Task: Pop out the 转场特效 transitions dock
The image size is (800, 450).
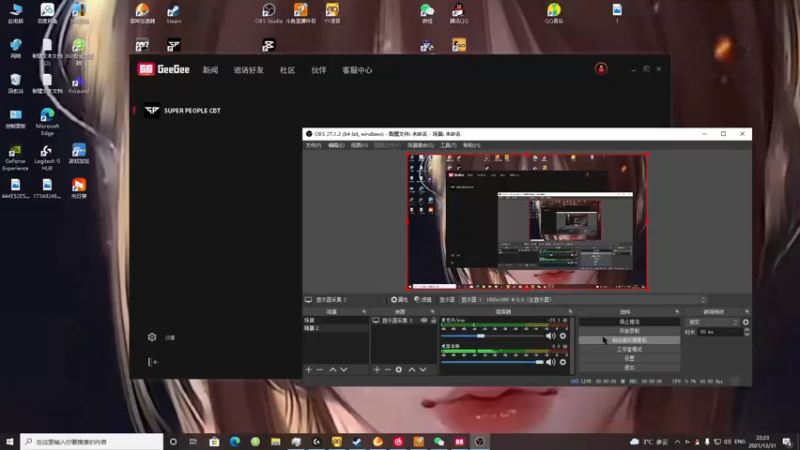Action: pyautogui.click(x=747, y=311)
